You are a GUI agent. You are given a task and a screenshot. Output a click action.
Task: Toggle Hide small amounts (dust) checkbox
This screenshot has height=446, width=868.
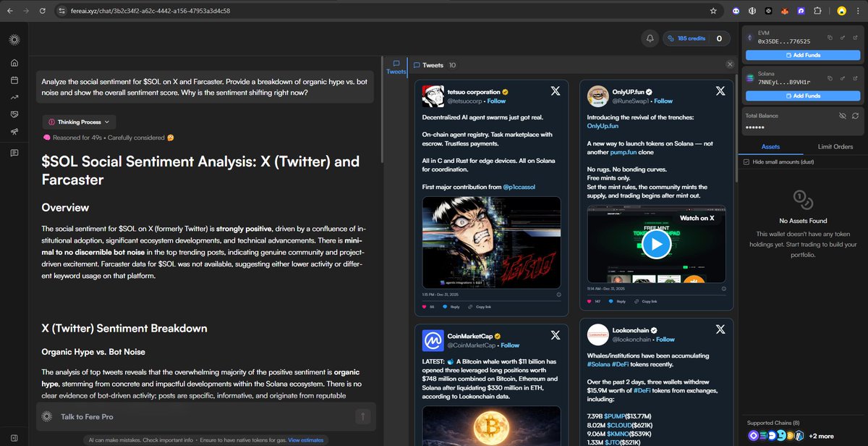746,161
